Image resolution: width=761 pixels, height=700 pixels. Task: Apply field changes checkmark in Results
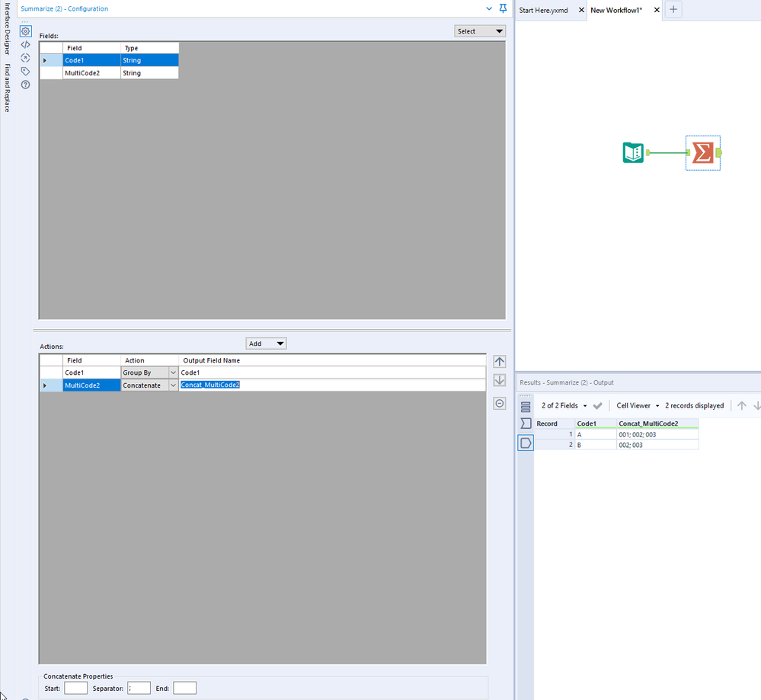[x=597, y=406]
